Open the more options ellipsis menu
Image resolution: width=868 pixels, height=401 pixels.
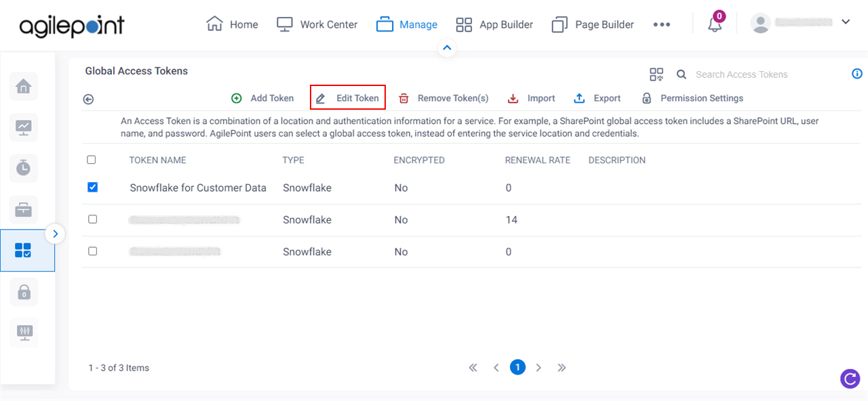tap(662, 24)
